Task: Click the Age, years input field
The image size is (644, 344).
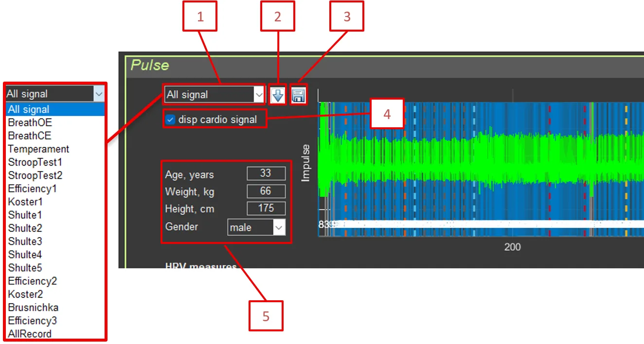Action: [x=266, y=173]
